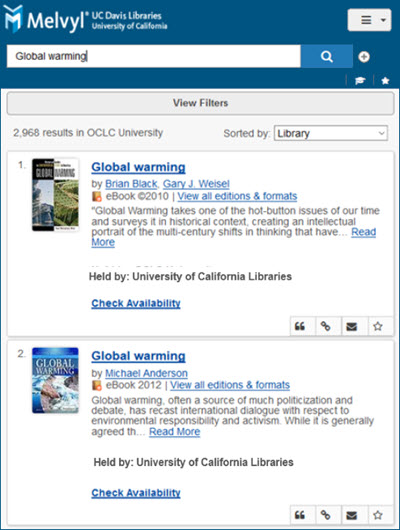Screen dimensions: 400x530
Task: Open Global warming title by Brian Black
Action: [138, 167]
